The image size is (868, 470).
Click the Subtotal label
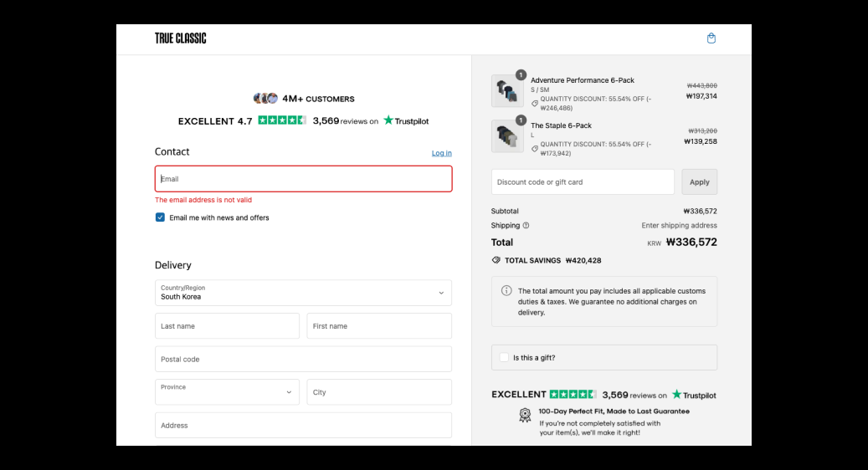point(505,212)
